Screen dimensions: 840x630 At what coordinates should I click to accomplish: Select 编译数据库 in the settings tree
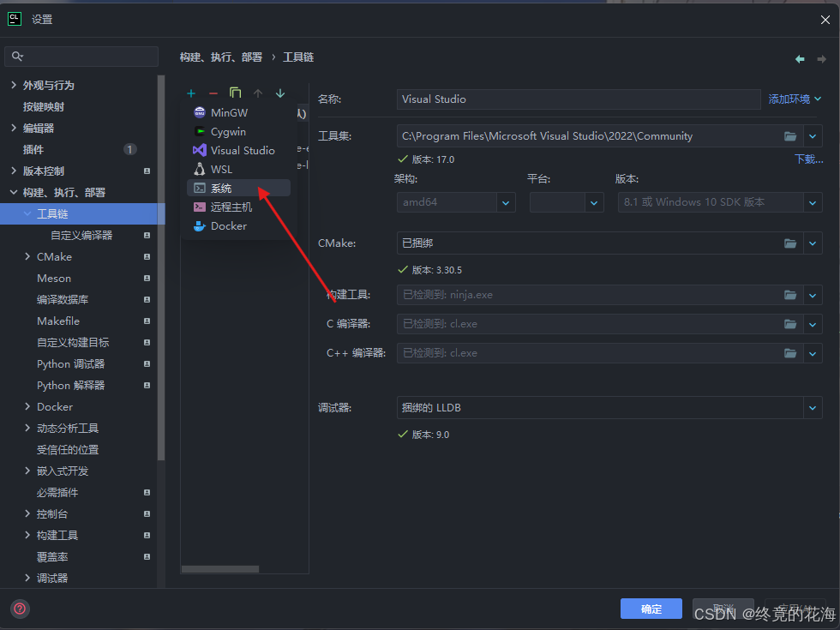point(78,299)
